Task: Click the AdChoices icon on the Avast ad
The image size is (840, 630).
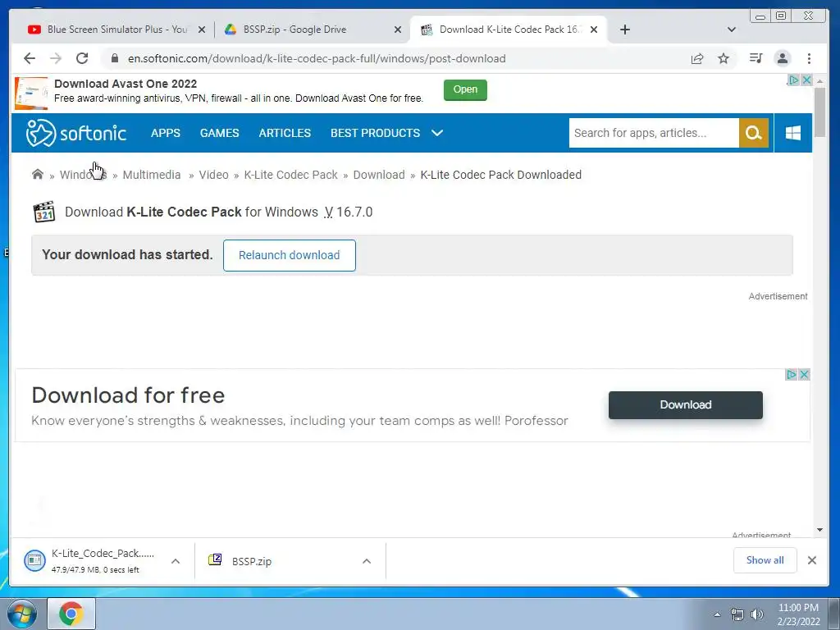Action: (x=793, y=80)
